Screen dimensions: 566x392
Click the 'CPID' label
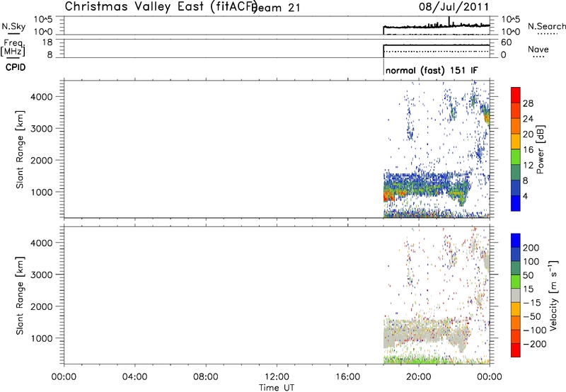pyautogui.click(x=16, y=67)
